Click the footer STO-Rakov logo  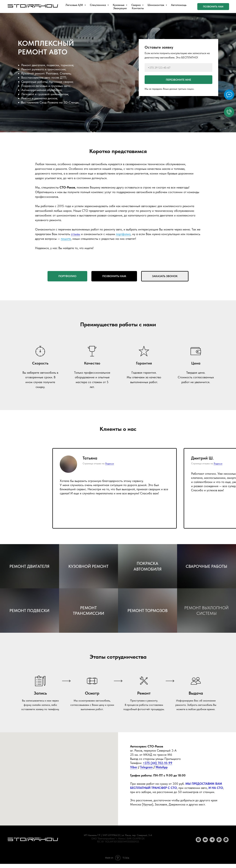(x=33, y=839)
